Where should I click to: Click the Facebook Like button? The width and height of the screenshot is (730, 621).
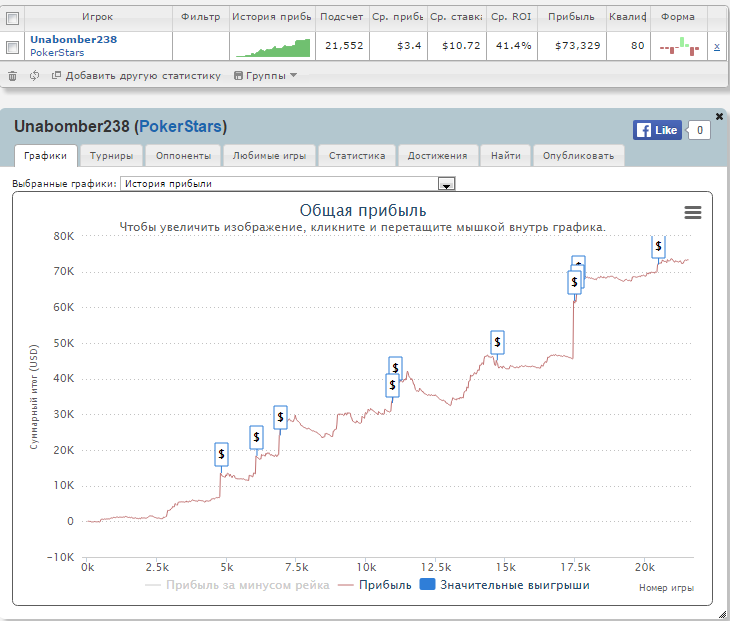[657, 130]
